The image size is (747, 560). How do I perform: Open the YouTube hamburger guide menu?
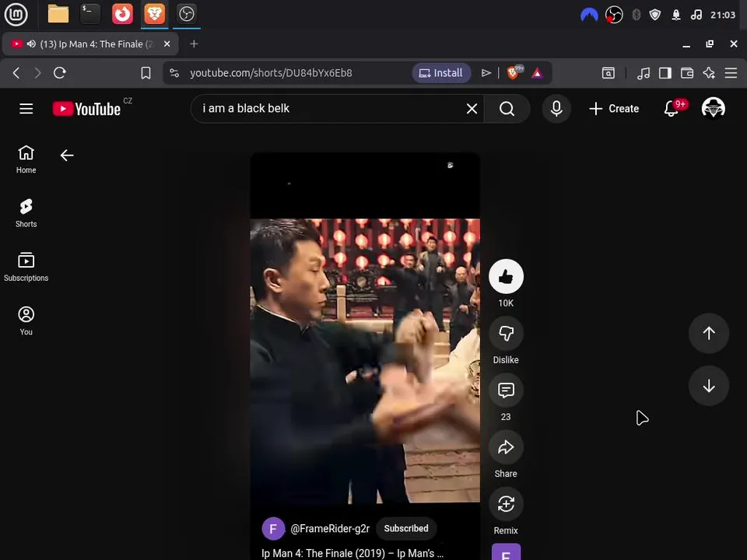pyautogui.click(x=26, y=109)
